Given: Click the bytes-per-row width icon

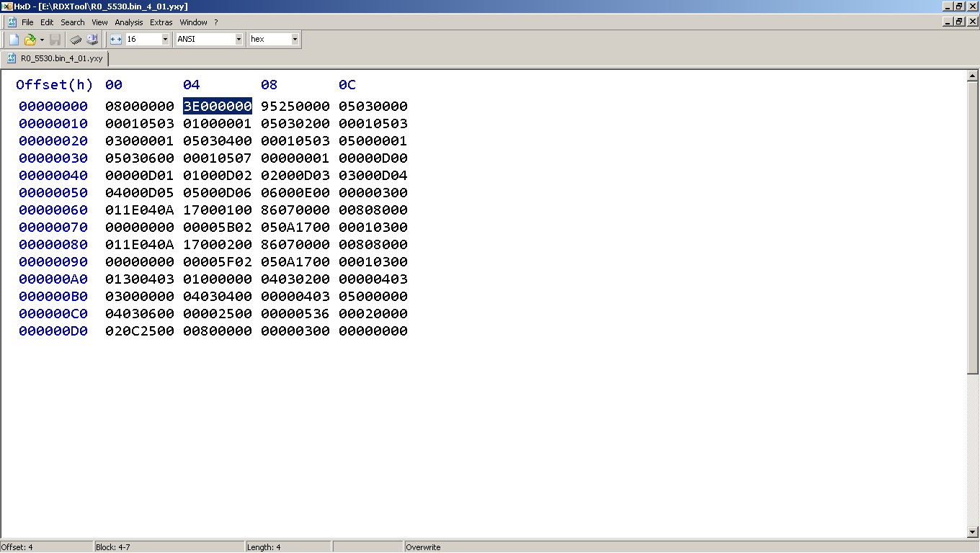Looking at the screenshot, I should [115, 40].
